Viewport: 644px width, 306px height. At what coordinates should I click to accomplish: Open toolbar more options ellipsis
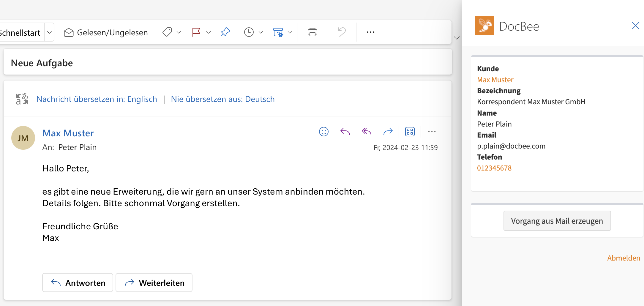click(371, 32)
